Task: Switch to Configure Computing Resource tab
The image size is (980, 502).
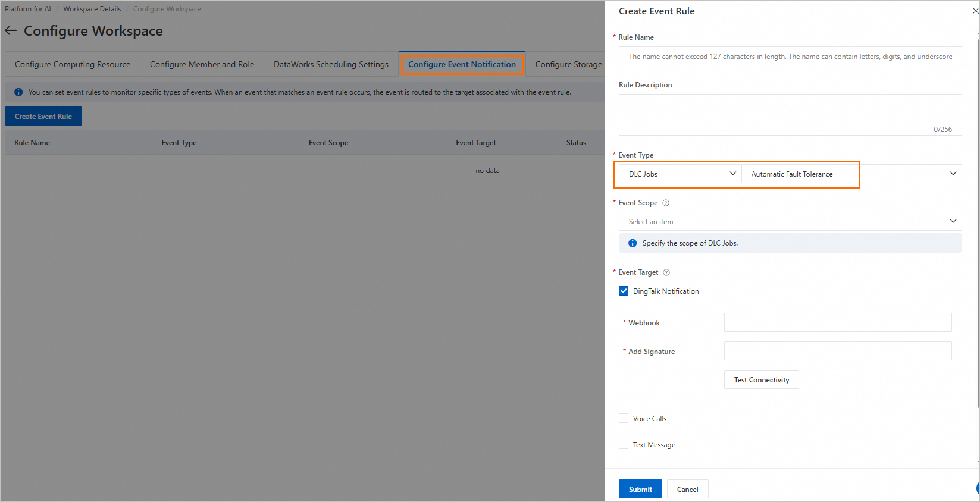Action: 73,64
